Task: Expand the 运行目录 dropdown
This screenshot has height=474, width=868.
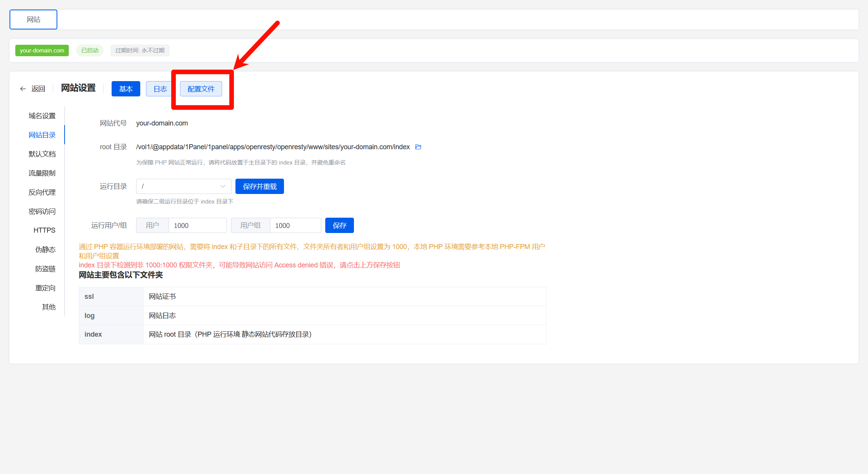Action: [x=183, y=186]
